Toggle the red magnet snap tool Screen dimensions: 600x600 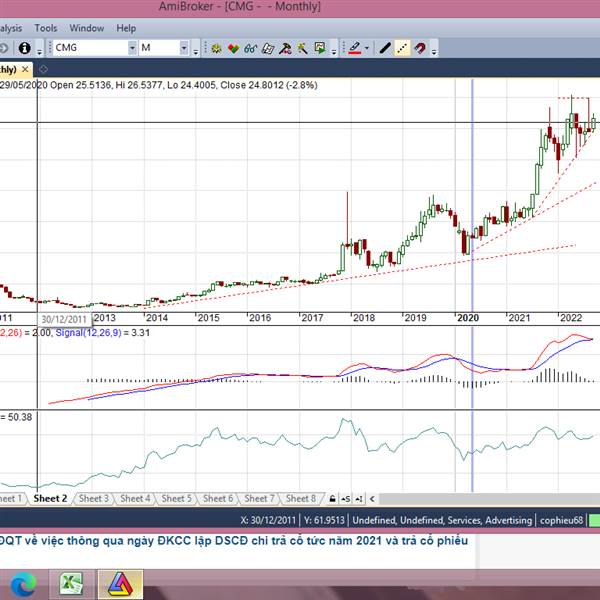click(420, 48)
